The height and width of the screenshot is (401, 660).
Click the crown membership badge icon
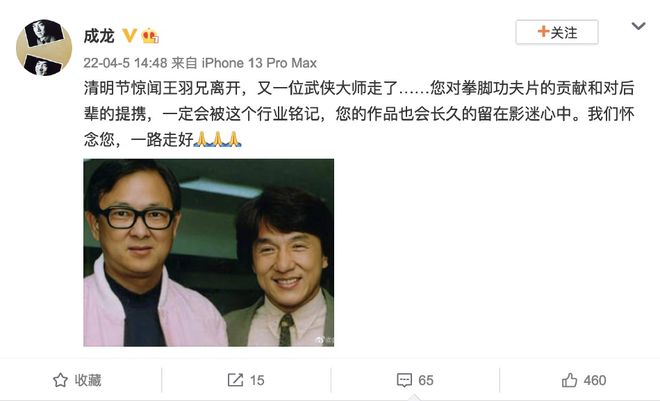coord(150,36)
